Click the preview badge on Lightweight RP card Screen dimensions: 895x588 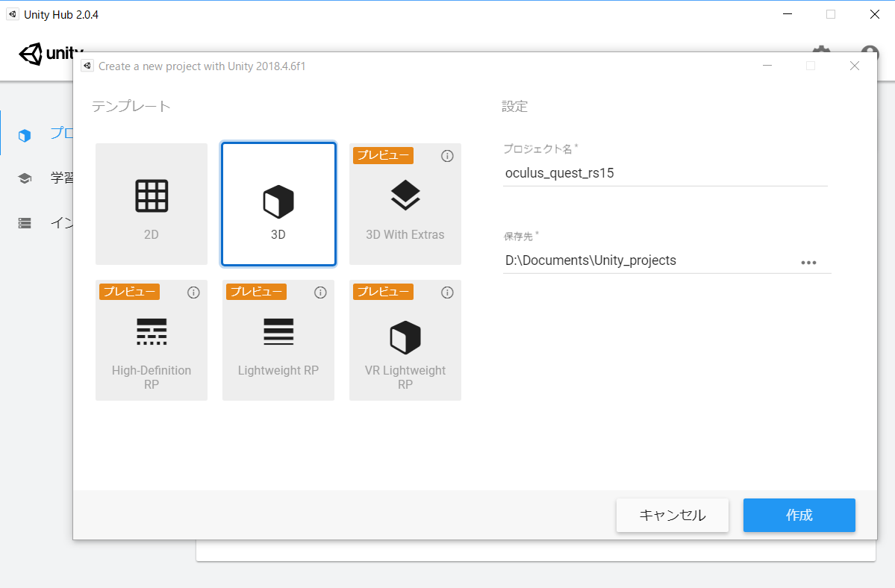pyautogui.click(x=256, y=292)
